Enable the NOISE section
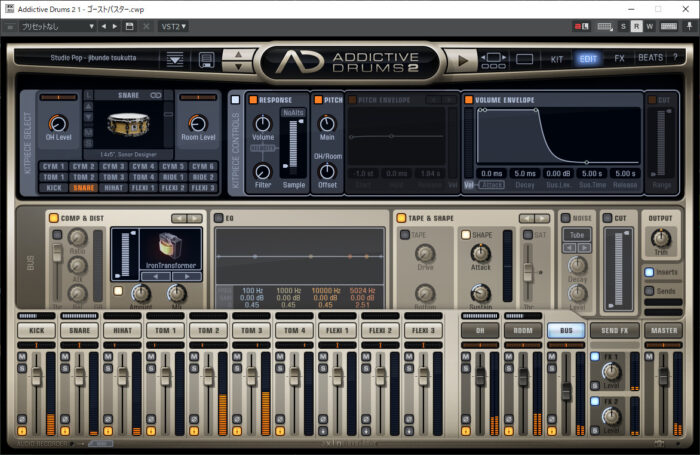Viewport: 700px width, 455px height. 565,218
